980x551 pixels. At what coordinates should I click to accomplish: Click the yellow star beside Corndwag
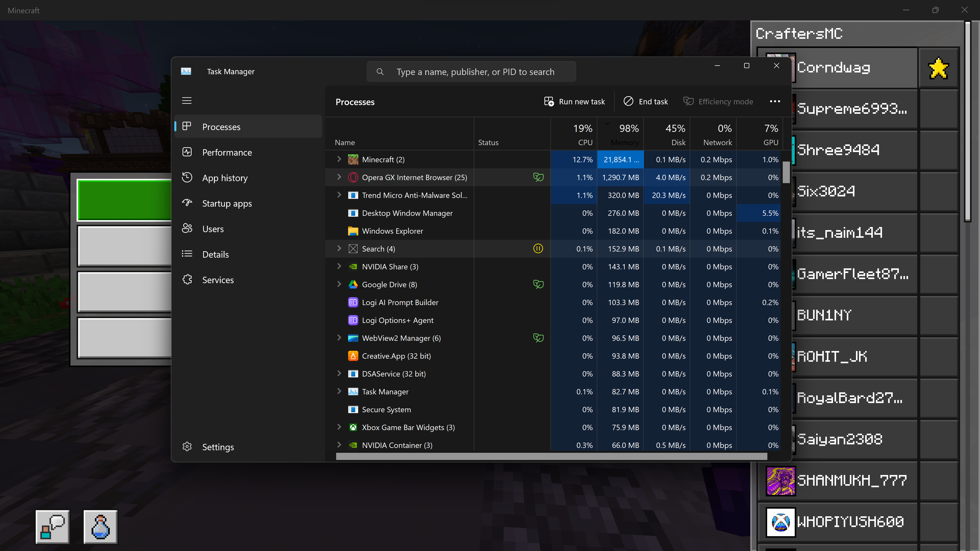(938, 68)
